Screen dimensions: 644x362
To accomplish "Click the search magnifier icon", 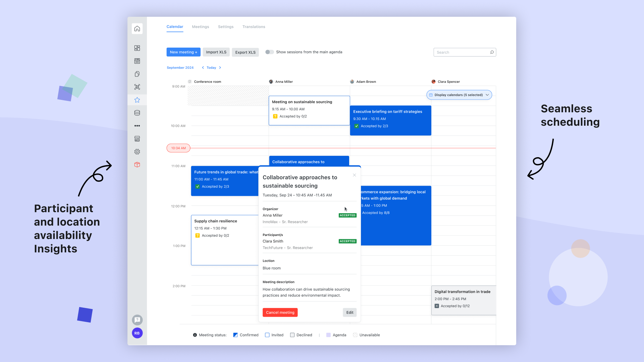I will coord(492,52).
